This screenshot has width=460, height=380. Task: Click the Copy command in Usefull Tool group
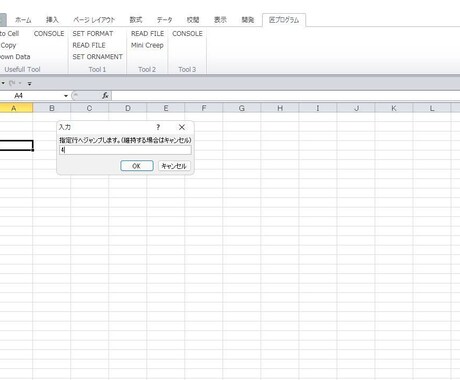[x=8, y=45]
